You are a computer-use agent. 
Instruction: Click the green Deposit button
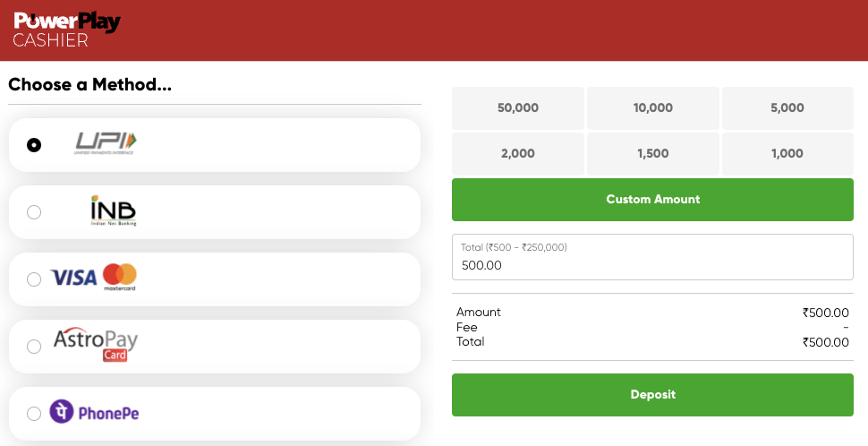tap(652, 395)
